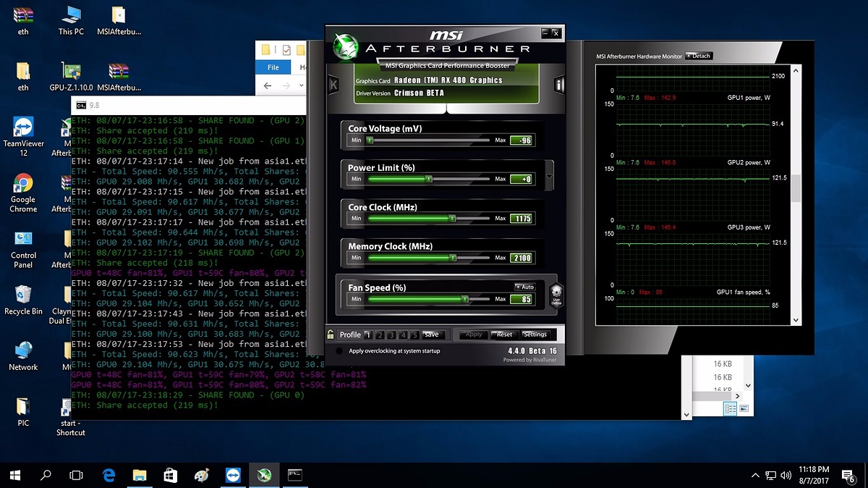Viewport: 868px width, 488px height.
Task: Click the profile lock padlock icon
Action: [331, 335]
